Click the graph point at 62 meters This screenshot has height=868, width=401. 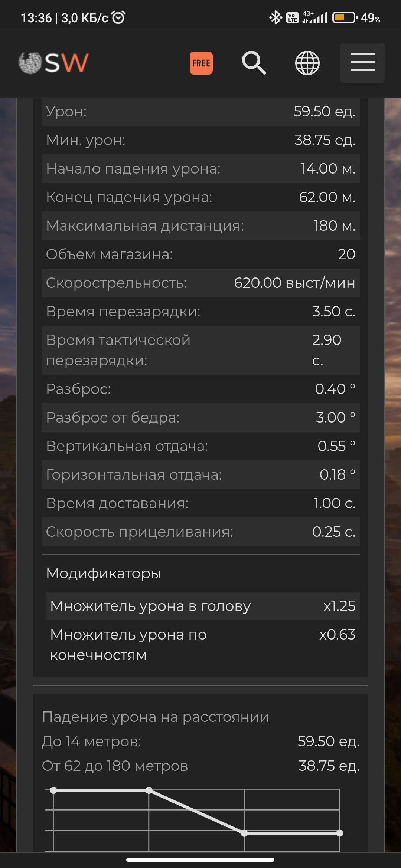coord(244,833)
